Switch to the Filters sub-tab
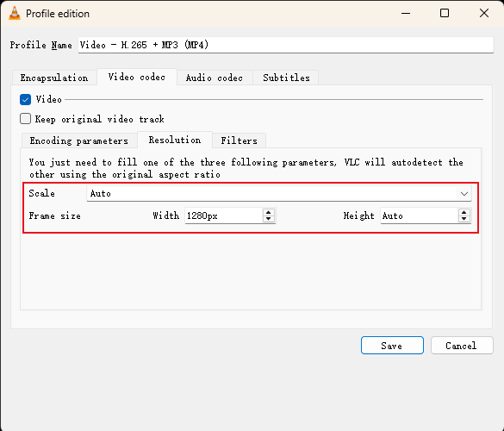Screen dimensions: 504x431 240,141
